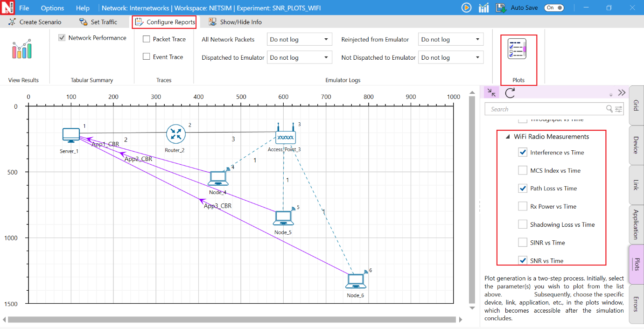Viewport: 644px width, 329px height.
Task: Check the MCS Index vs Time option
Action: [523, 170]
